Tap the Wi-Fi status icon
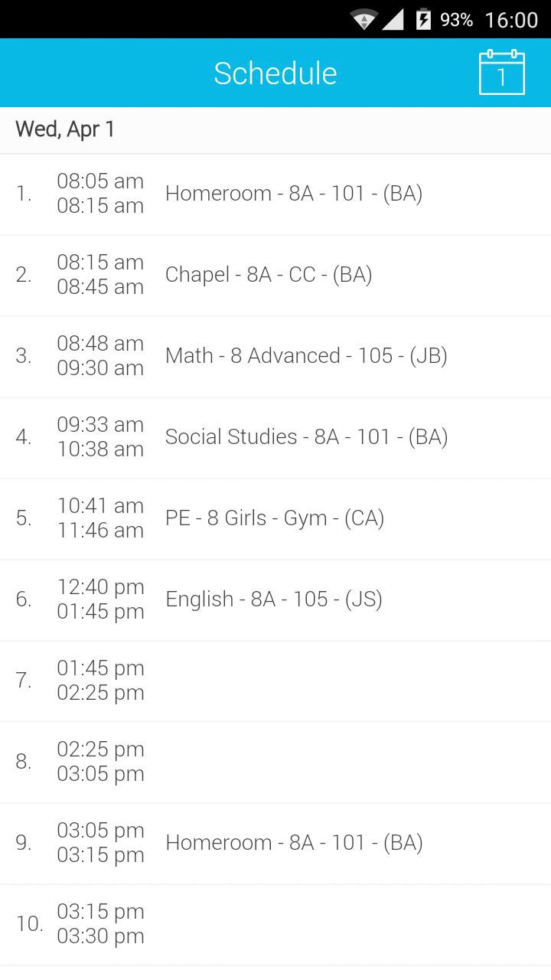Screen dimensions: 551x980 coord(364,19)
